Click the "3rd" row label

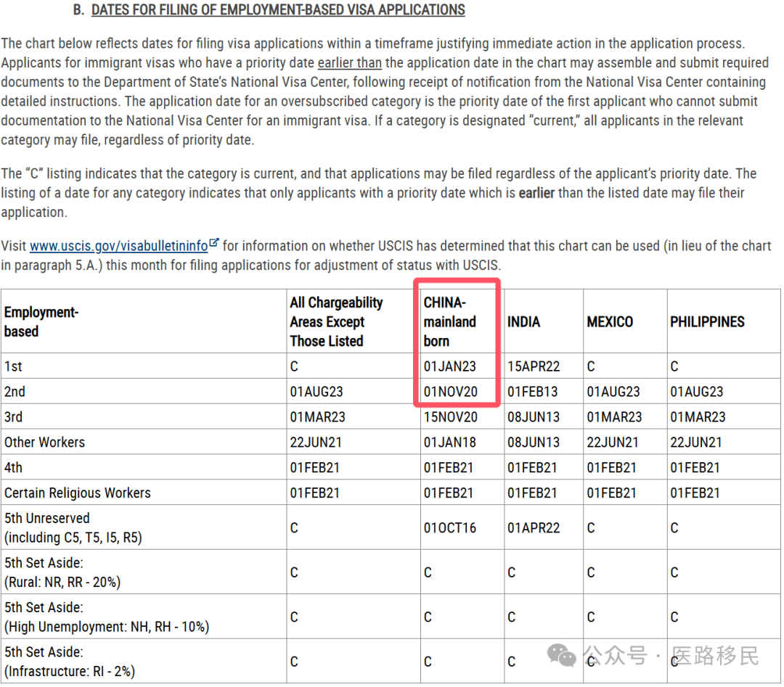[x=14, y=417]
